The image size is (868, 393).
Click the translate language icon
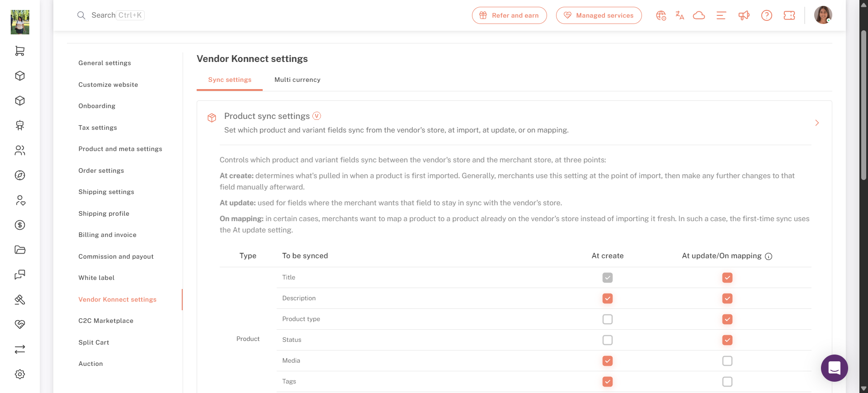coord(680,15)
